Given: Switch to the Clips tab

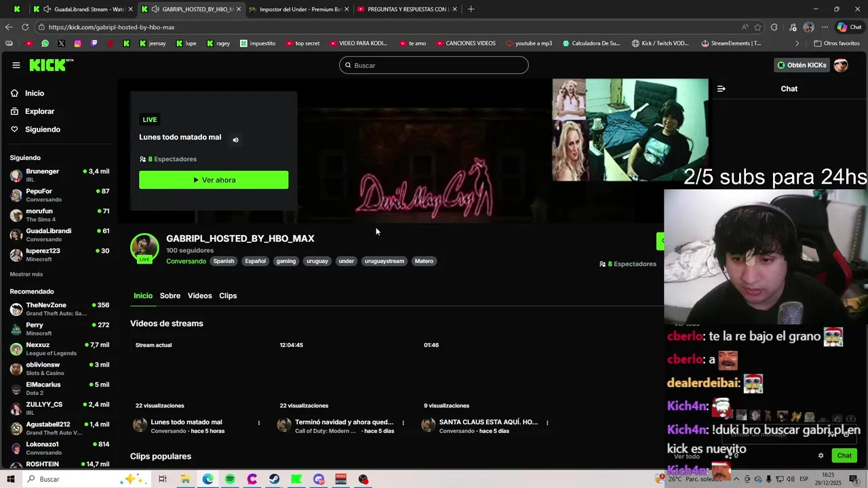Looking at the screenshot, I should click(228, 296).
